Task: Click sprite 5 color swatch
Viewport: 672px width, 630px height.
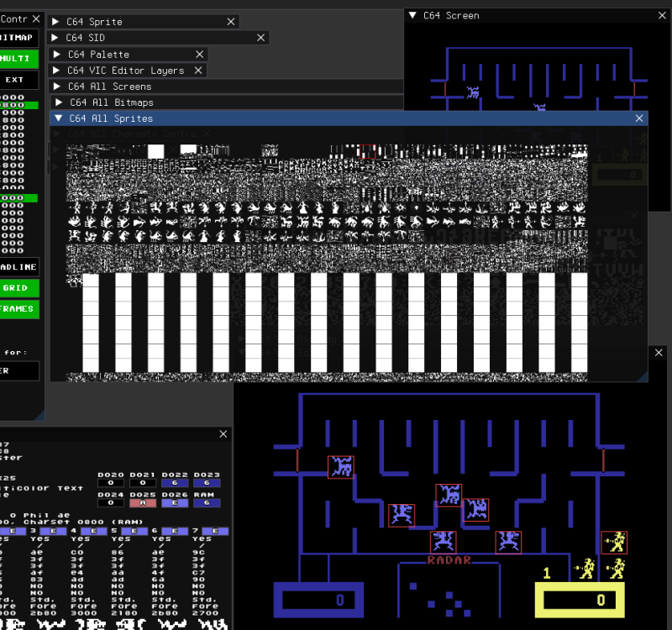Action: (134, 532)
